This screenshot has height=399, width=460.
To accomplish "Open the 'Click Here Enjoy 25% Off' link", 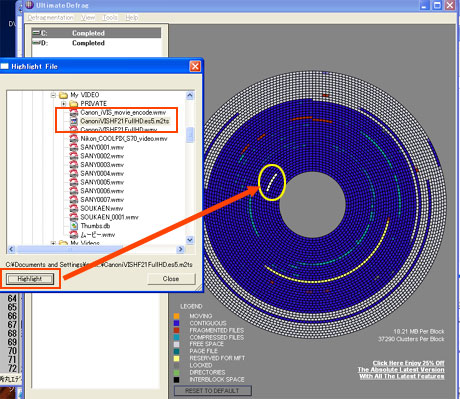I will pyautogui.click(x=401, y=370).
